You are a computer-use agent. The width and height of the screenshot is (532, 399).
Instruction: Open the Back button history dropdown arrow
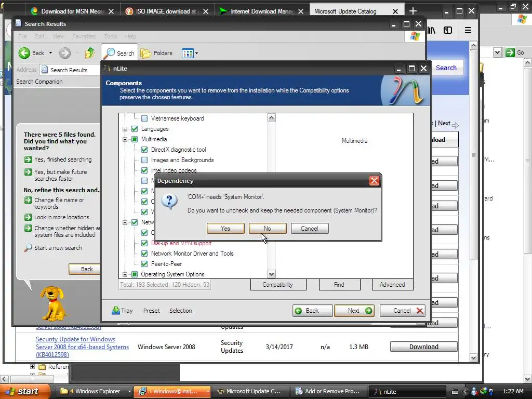coord(50,53)
